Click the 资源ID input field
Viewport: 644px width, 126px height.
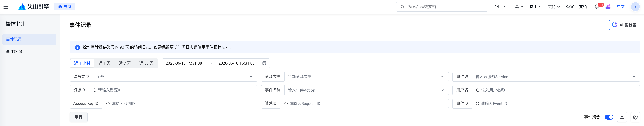173,90
